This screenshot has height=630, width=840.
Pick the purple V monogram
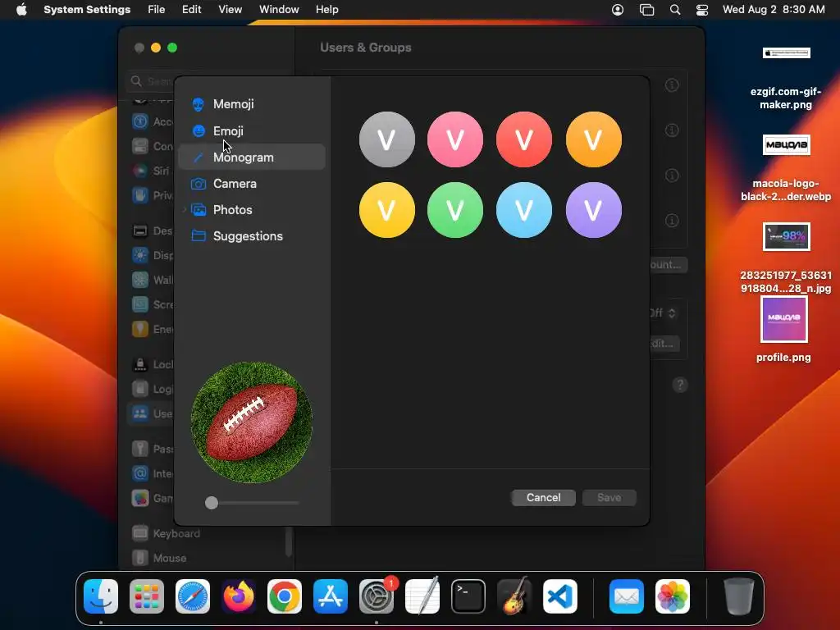tap(593, 210)
